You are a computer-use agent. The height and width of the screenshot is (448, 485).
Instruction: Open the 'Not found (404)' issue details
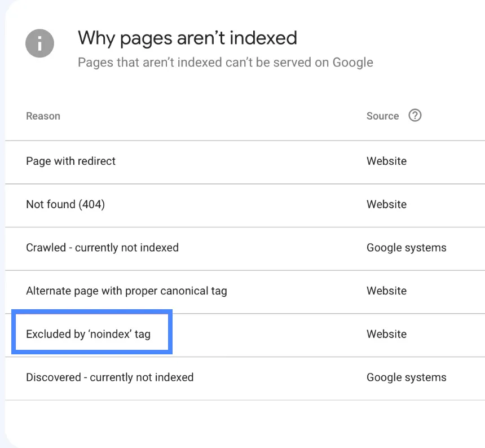[65, 205]
